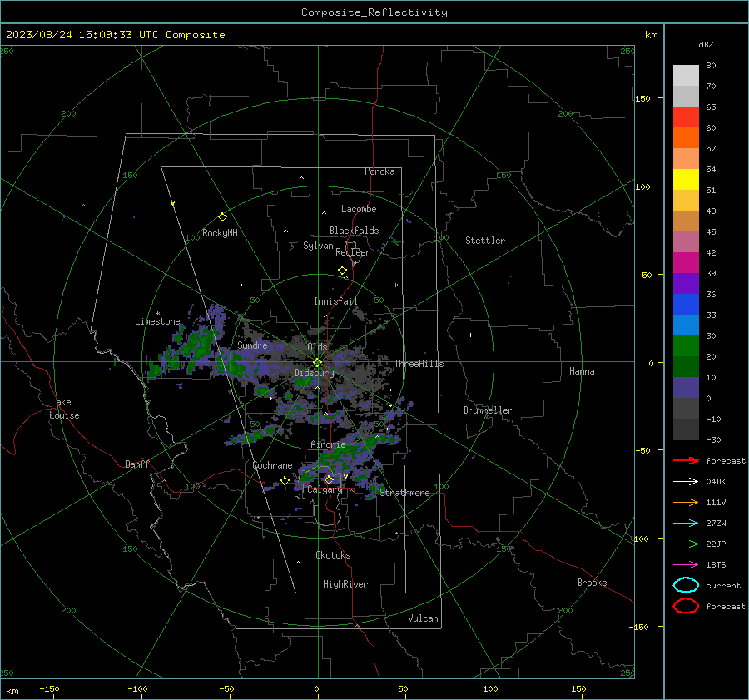Viewport: 749px width, 700px height.
Task: Click the Brooks label
Action: pos(592,583)
